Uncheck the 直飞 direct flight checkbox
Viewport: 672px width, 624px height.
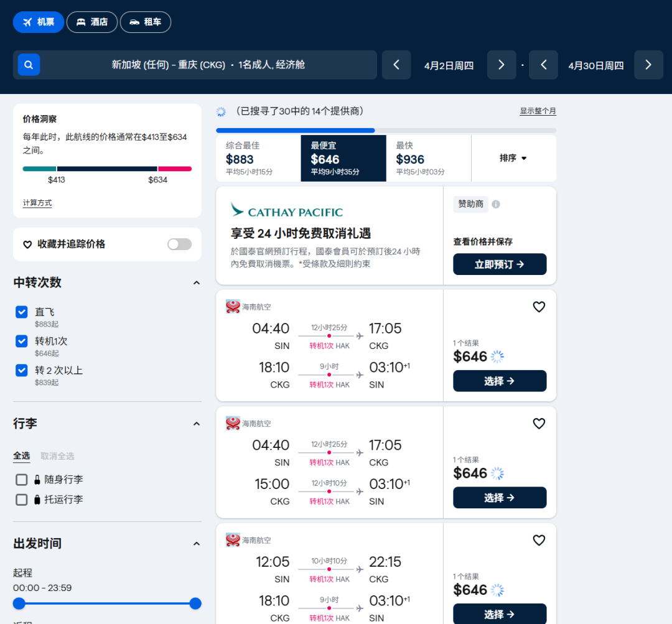(22, 312)
